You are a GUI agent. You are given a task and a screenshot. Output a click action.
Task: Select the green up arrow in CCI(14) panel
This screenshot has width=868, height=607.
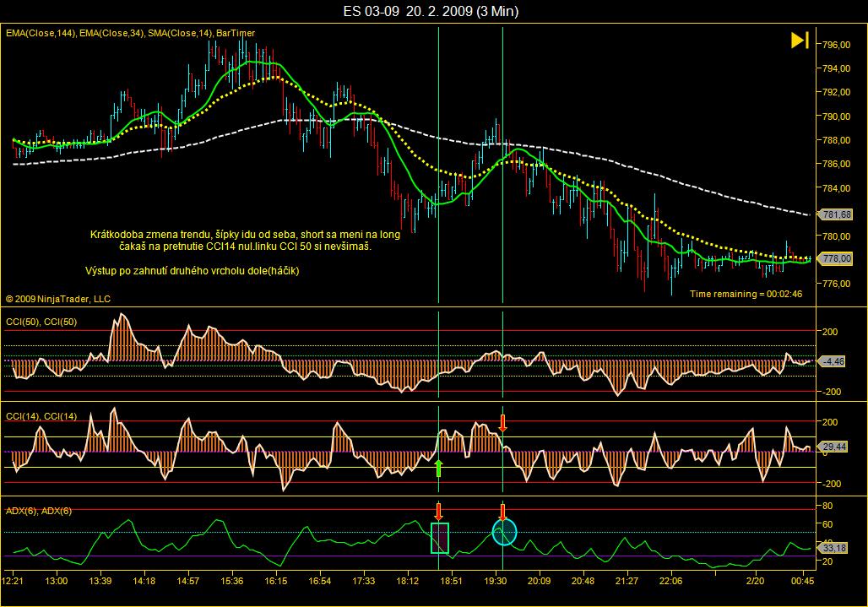(x=438, y=469)
